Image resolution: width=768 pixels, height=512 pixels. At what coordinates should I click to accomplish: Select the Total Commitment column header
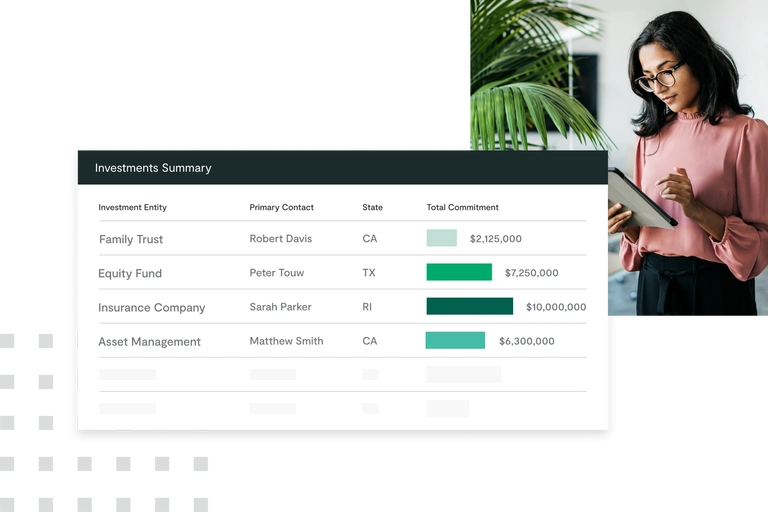pos(462,208)
